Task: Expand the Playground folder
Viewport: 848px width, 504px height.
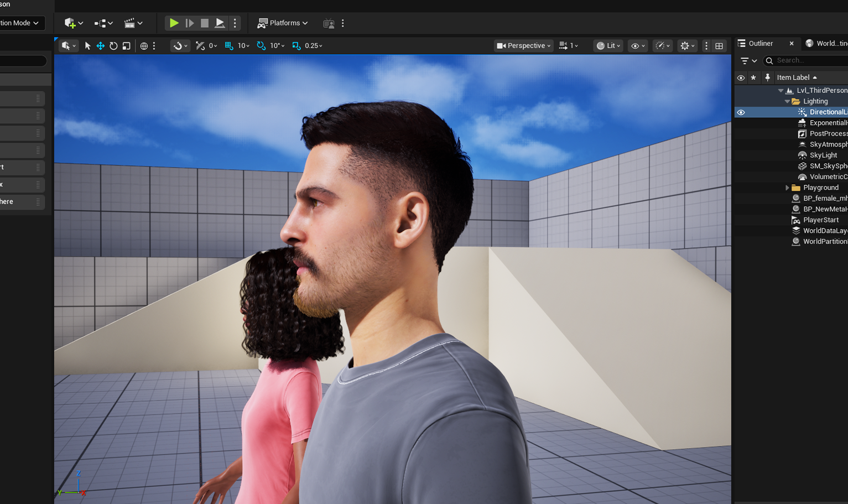Action: point(787,188)
